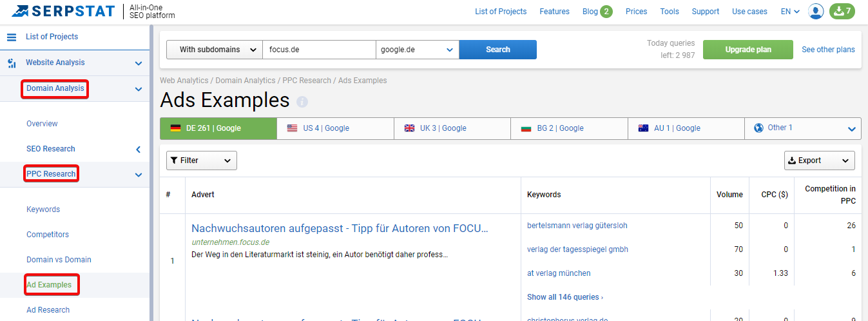Switch to the UK 3 | Google tab
This screenshot has height=321, width=868.
[x=452, y=128]
